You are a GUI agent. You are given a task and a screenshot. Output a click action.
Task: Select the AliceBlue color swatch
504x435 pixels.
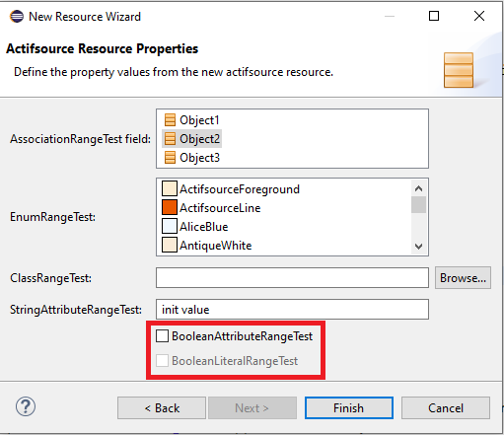click(170, 227)
